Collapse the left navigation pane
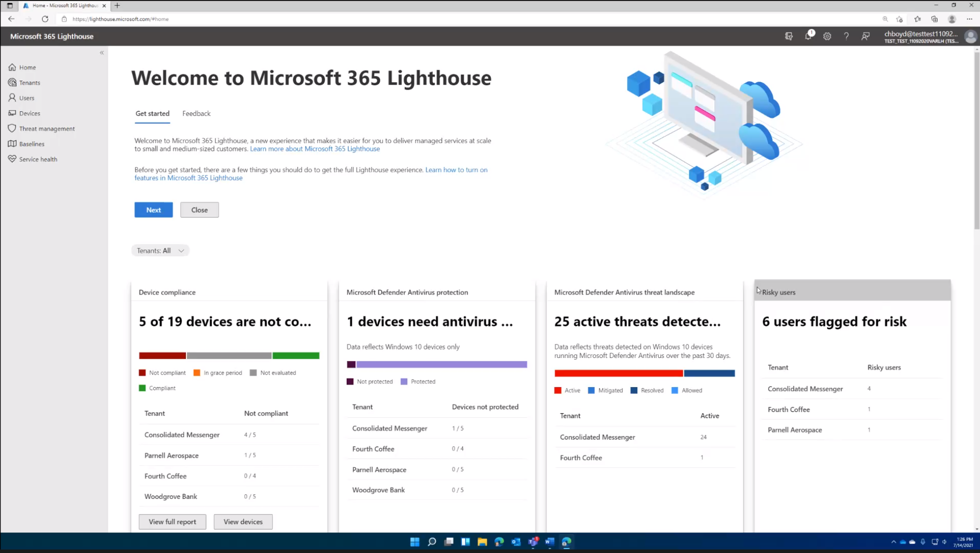The height and width of the screenshot is (553, 980). [102, 53]
